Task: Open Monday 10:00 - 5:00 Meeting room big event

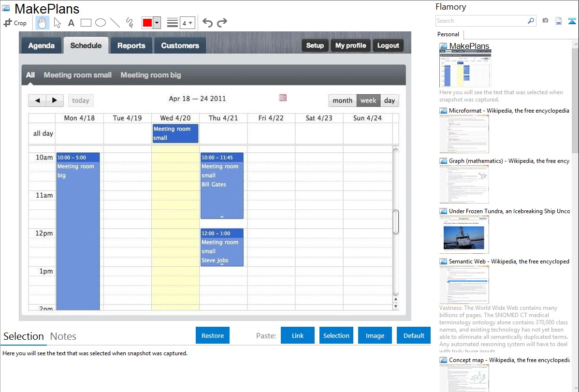Action: [78, 231]
